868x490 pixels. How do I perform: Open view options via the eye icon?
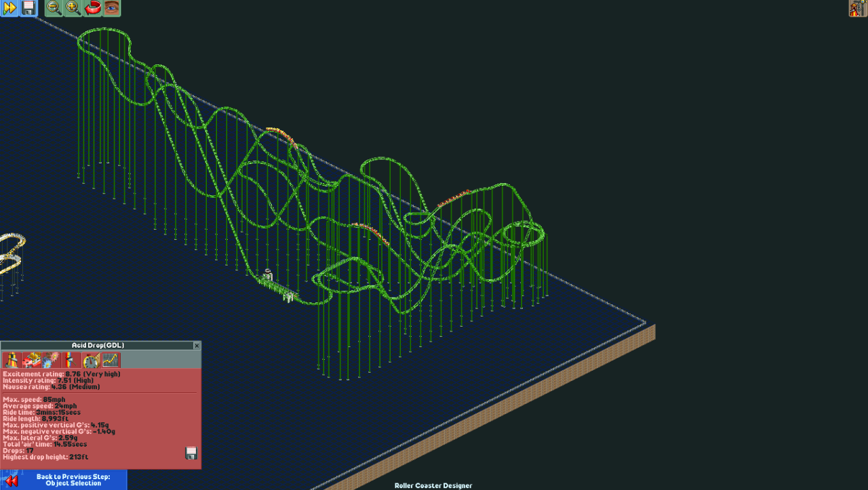tap(111, 8)
